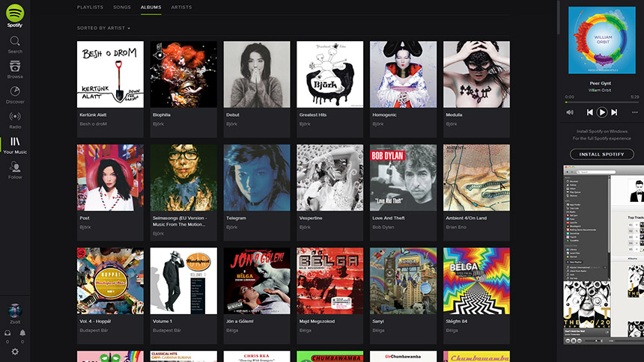Open the Stégfm 84 album cover
The image size is (644, 362).
pyautogui.click(x=476, y=281)
